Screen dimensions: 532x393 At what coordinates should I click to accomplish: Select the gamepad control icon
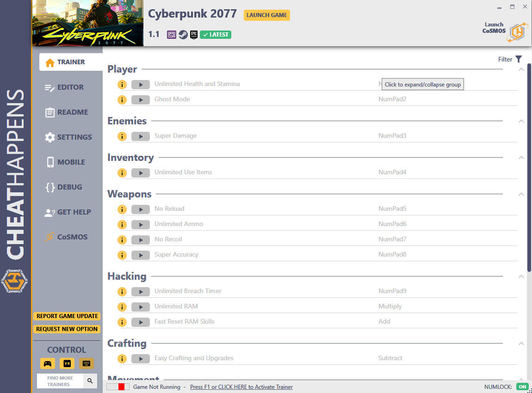coord(48,363)
